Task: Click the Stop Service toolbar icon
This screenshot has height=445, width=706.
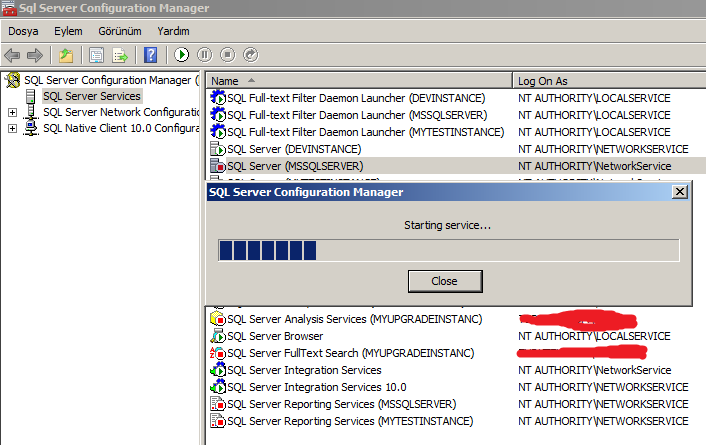Action: 228,55
